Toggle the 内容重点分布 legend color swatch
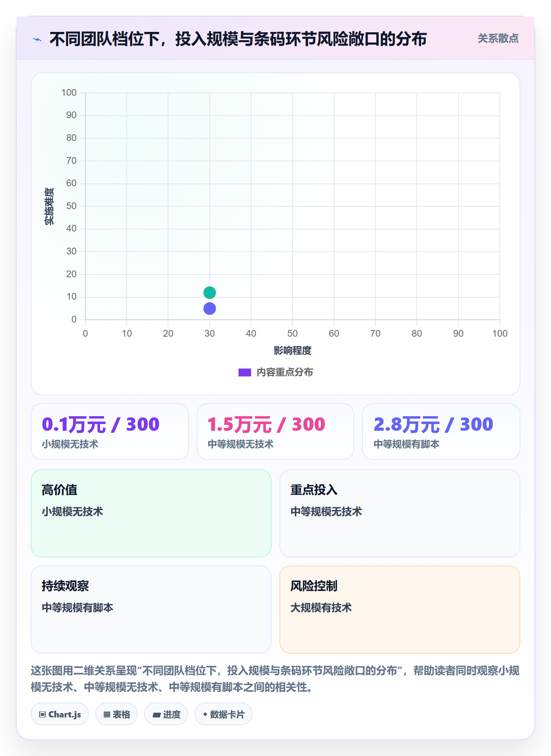The width and height of the screenshot is (551, 756). (244, 372)
